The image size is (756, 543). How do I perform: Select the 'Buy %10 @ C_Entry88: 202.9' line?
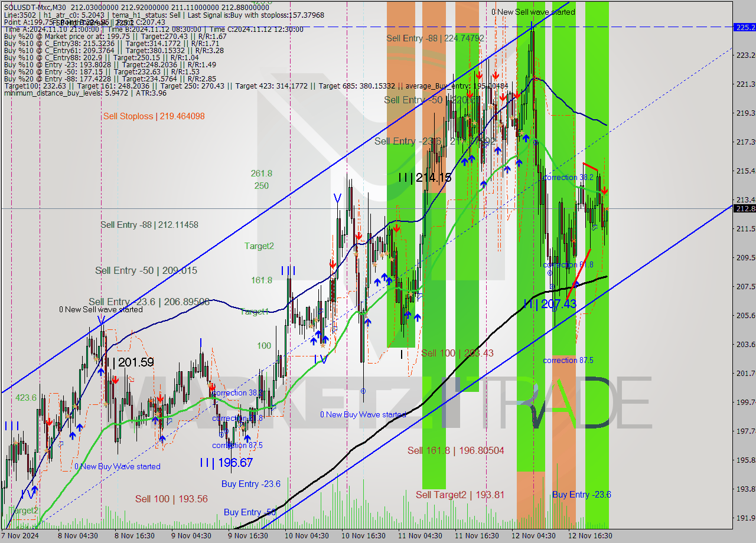point(101,58)
